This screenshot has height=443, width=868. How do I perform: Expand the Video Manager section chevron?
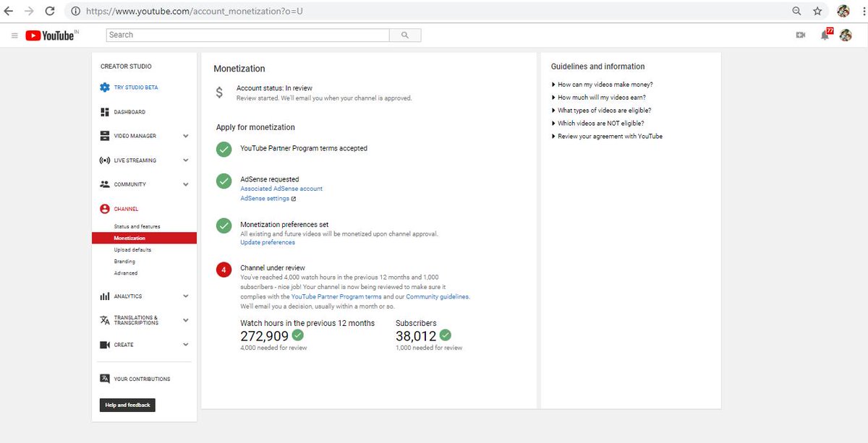tap(186, 136)
